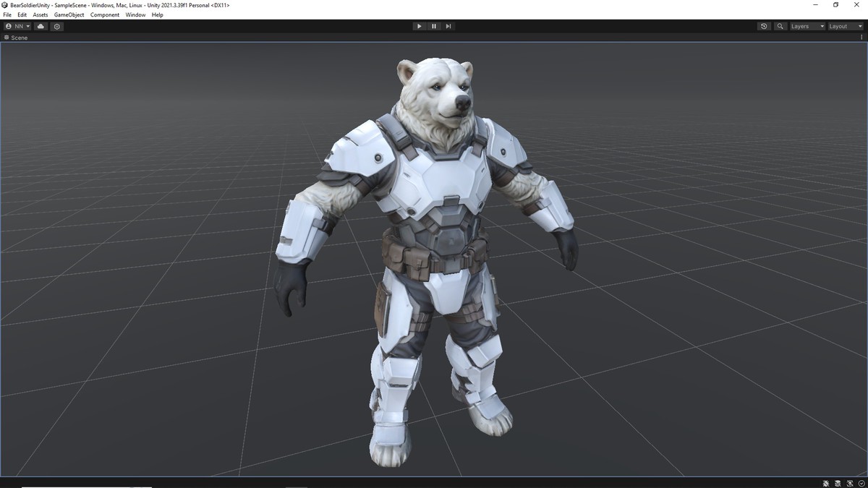Open Unity Preferences via the gear icon
The width and height of the screenshot is (868, 488).
56,26
